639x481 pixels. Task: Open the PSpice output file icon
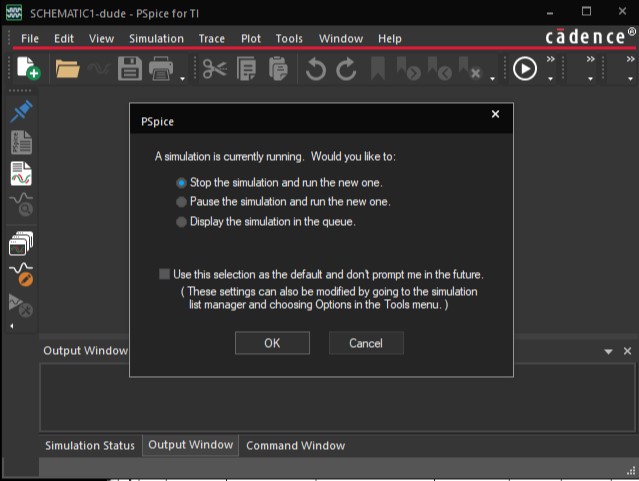pyautogui.click(x=21, y=142)
